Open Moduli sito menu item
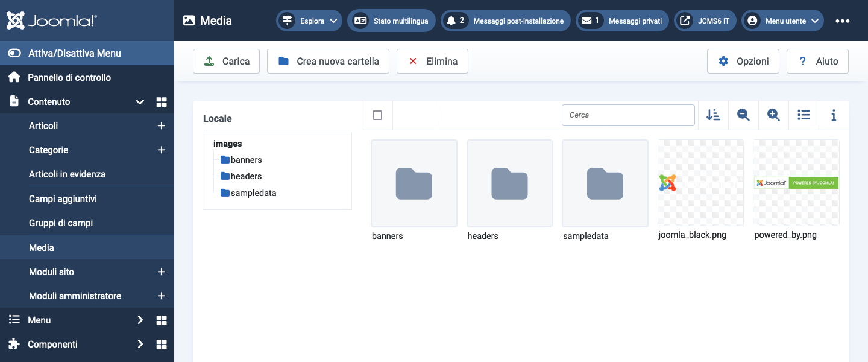The width and height of the screenshot is (868, 362). pyautogui.click(x=52, y=272)
